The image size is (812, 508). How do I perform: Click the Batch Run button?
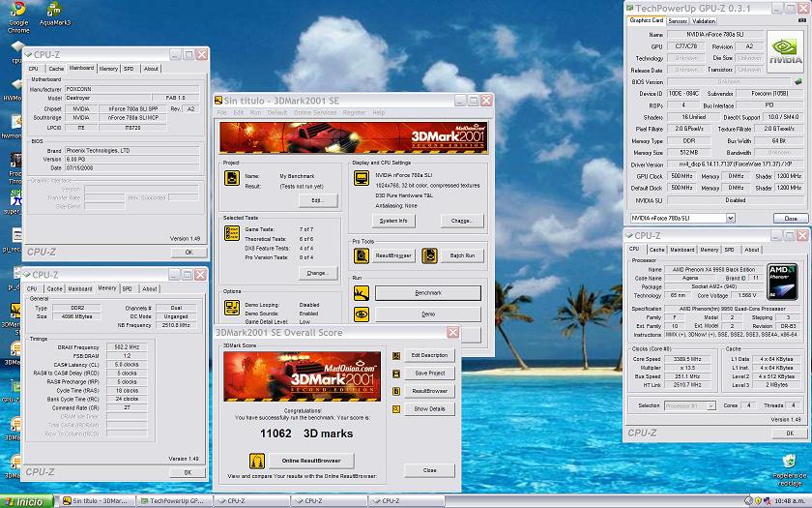[462, 255]
